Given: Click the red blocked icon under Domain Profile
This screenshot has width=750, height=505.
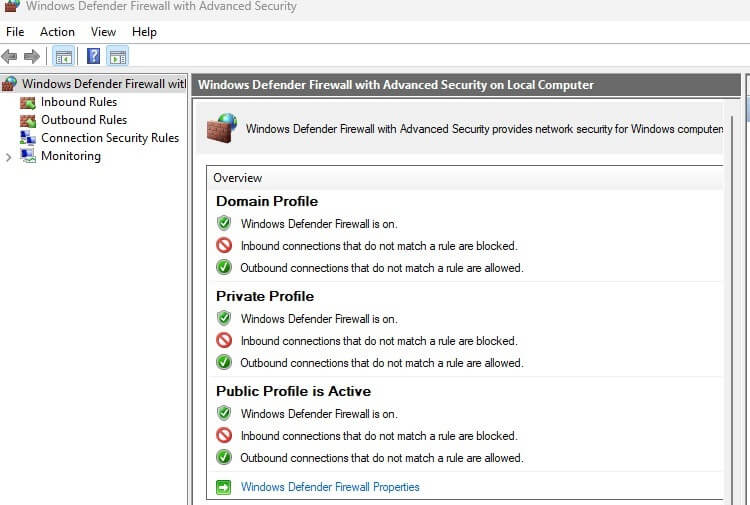Looking at the screenshot, I should click(224, 245).
